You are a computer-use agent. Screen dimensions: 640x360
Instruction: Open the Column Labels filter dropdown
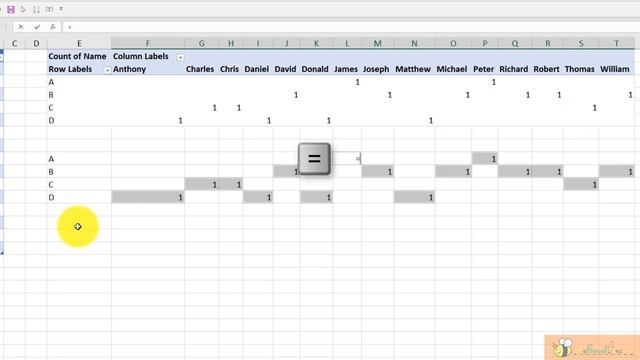click(180, 57)
